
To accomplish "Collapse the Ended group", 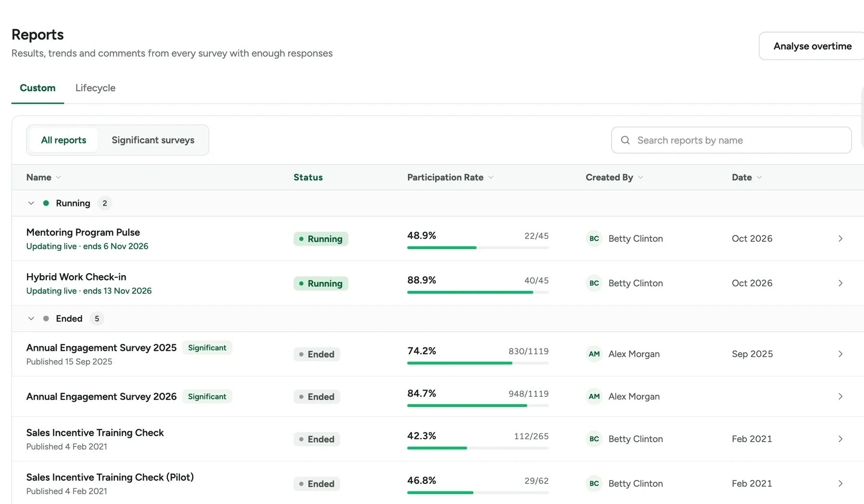I will coord(31,318).
